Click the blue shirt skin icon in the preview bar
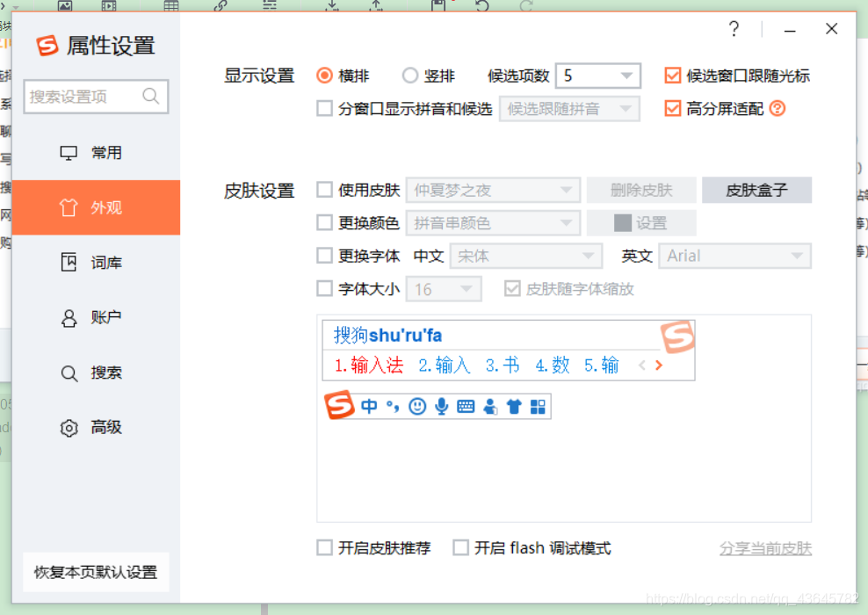The height and width of the screenshot is (615, 868). pyautogui.click(x=514, y=407)
